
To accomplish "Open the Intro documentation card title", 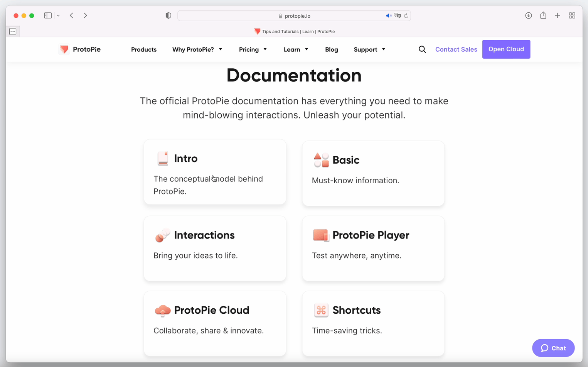I will click(x=186, y=159).
